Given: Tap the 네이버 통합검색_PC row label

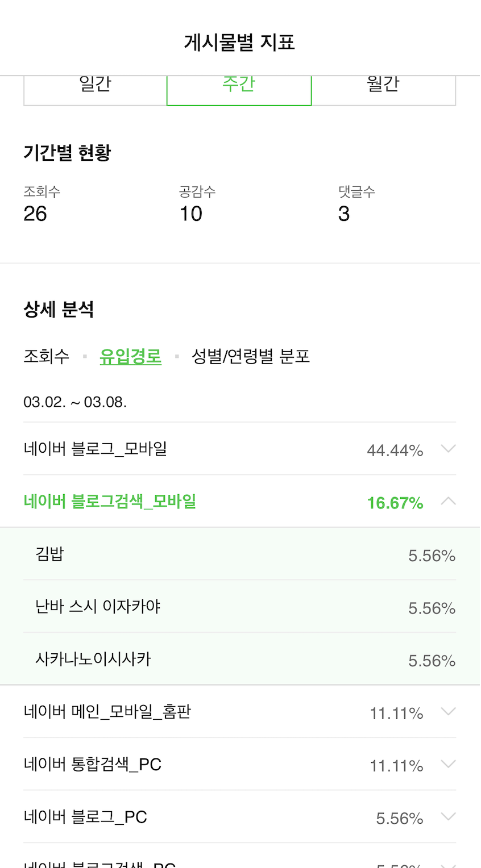Looking at the screenshot, I should [x=93, y=765].
